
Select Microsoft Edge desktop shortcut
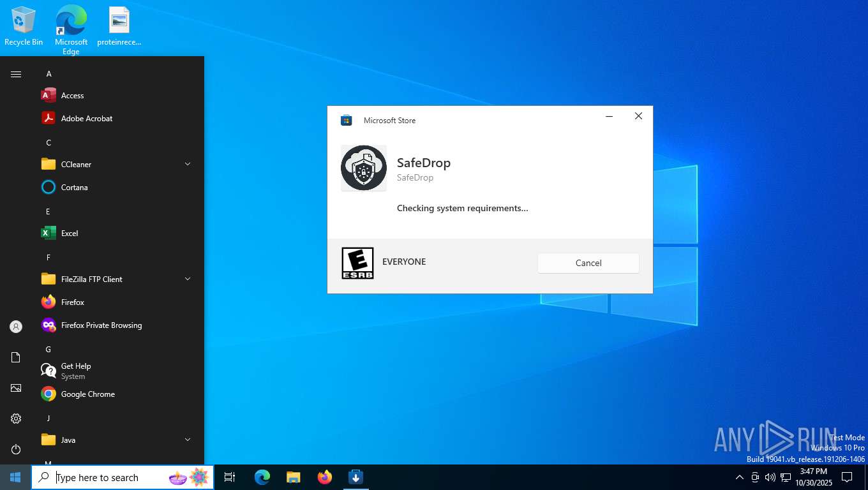click(71, 30)
